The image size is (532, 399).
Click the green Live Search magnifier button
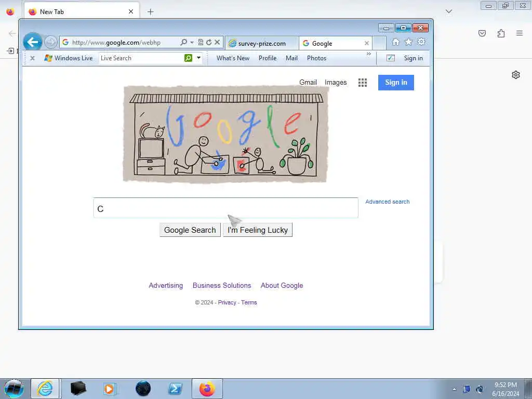point(188,58)
